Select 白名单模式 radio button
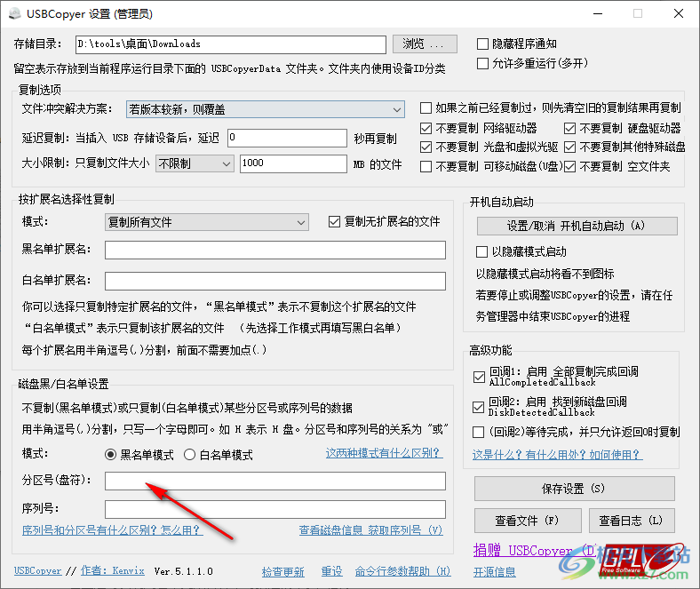This screenshot has width=700, height=589. pos(189,455)
